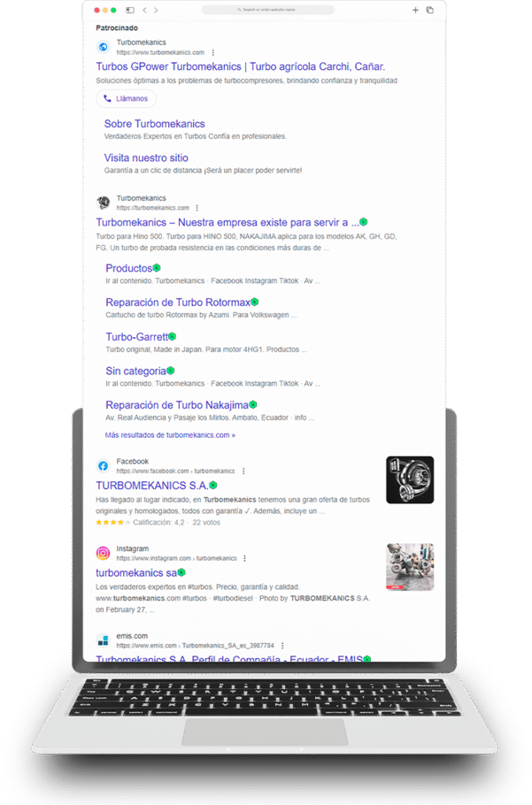Open three-dot menu beside turbomekanics.com URL

click(197, 208)
